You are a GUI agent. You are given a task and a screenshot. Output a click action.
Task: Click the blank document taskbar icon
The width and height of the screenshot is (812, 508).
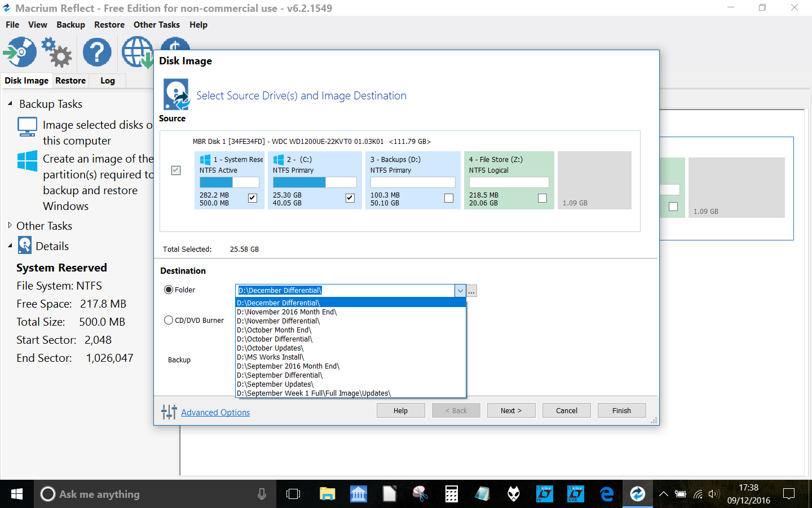point(389,494)
